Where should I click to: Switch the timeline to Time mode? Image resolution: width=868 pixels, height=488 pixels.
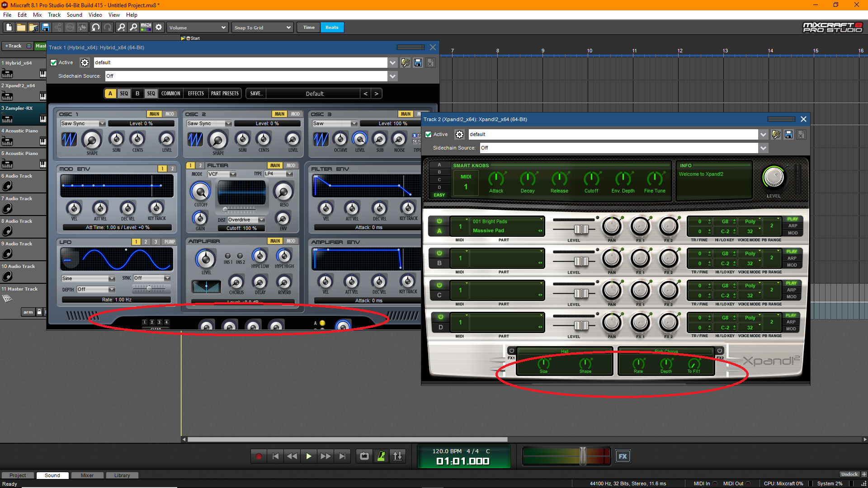point(309,28)
